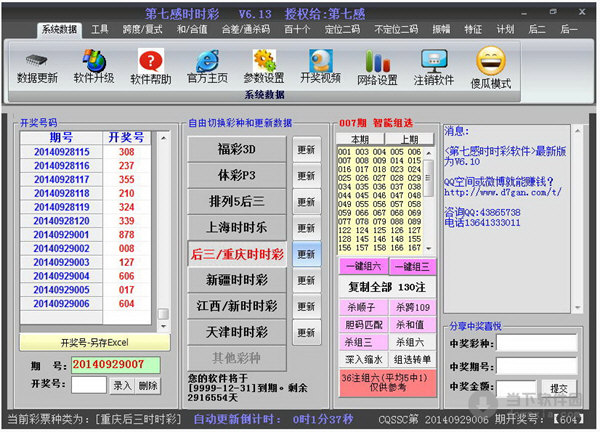Focus the 中奖彩种 input field

point(536,343)
